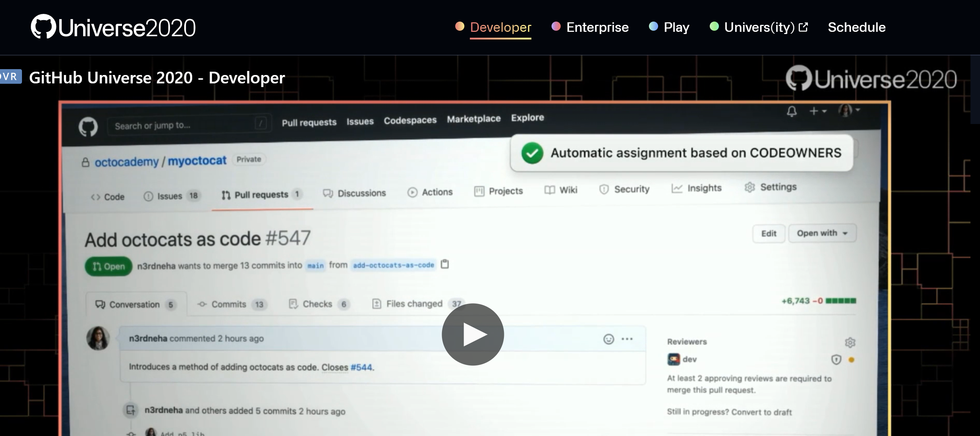
Task: Open the plus create-new dropdown
Action: pyautogui.click(x=817, y=111)
